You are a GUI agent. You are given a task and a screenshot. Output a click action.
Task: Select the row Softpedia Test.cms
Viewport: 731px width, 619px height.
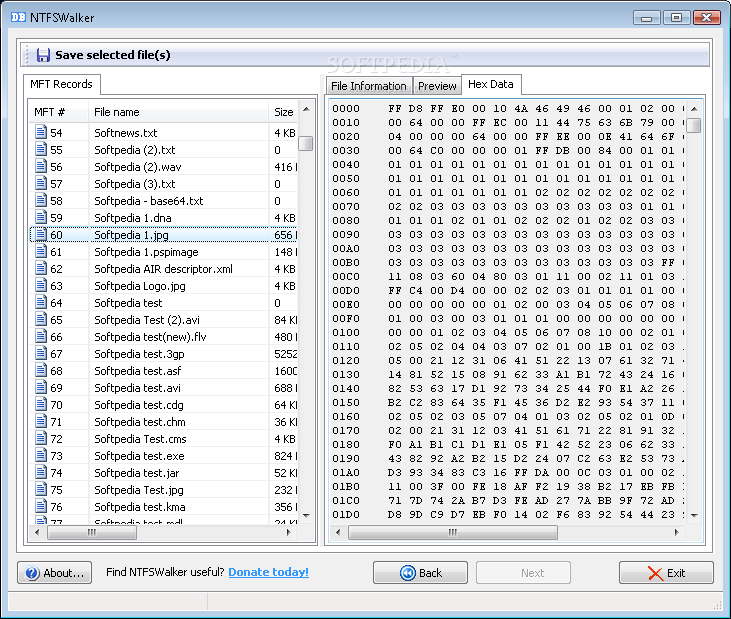tap(164, 439)
